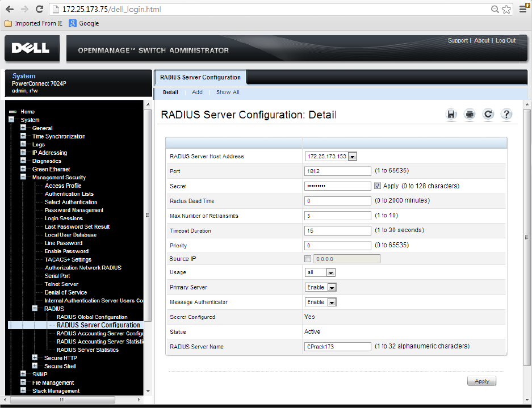Click the Print icon
Viewport: 532px width, 408px height.
[470, 115]
